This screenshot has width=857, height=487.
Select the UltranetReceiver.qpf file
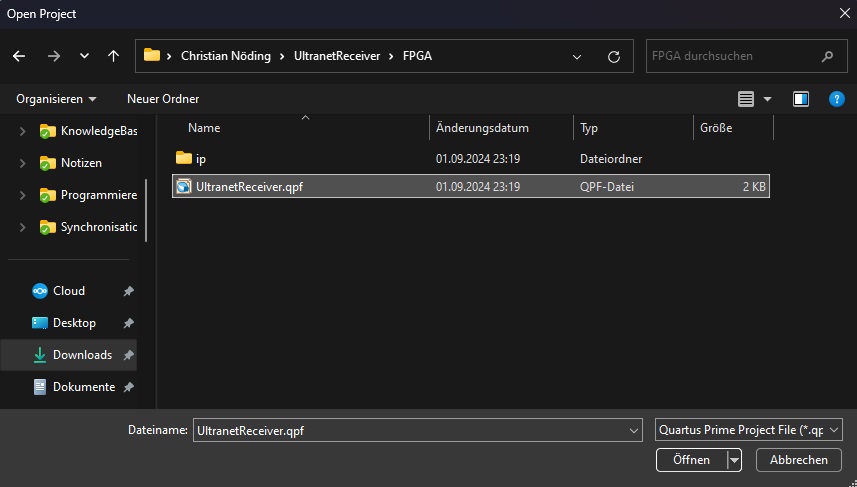(249, 186)
